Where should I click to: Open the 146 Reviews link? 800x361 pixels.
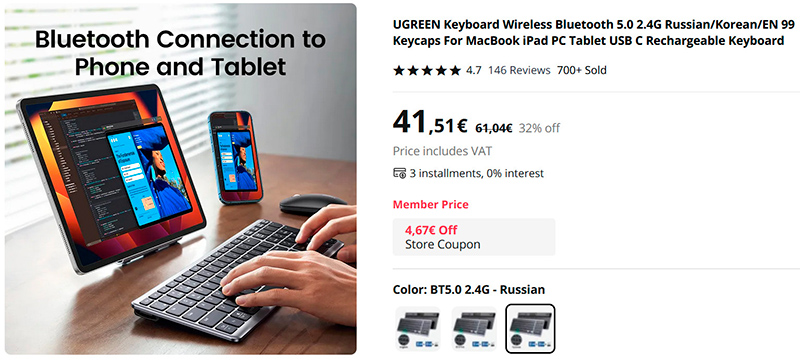[519, 70]
